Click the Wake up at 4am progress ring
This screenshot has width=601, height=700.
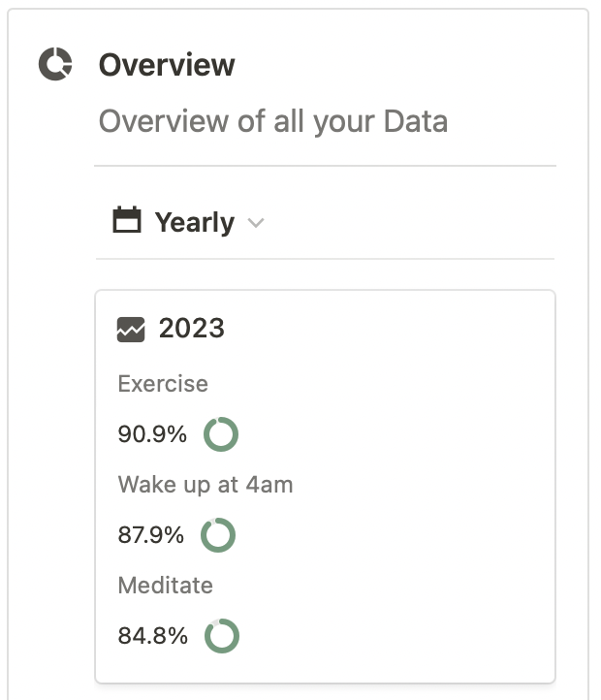click(x=218, y=535)
